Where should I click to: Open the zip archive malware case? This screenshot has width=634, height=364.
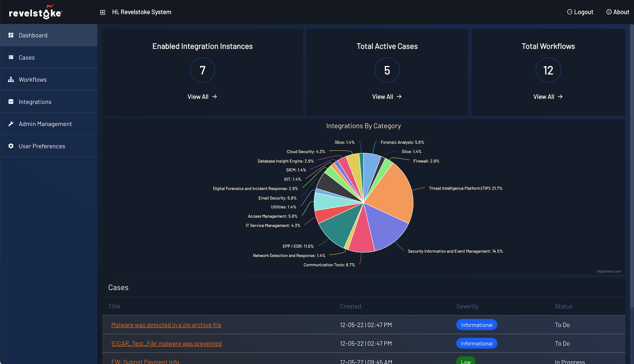pyautogui.click(x=166, y=325)
